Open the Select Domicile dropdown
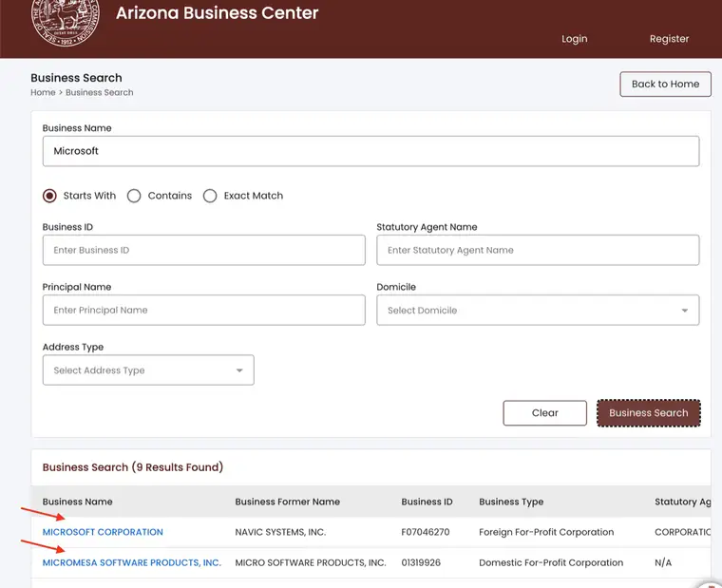Image resolution: width=722 pixels, height=588 pixels. click(538, 310)
